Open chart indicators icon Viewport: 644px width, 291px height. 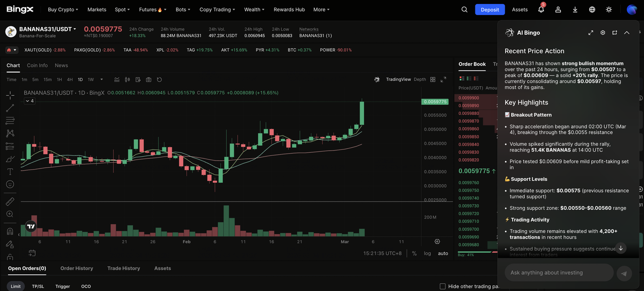[x=117, y=80]
